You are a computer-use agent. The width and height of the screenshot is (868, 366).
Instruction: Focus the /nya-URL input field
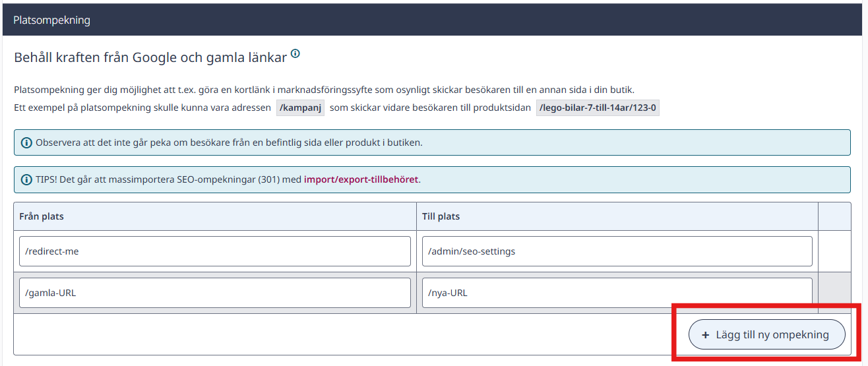[617, 293]
